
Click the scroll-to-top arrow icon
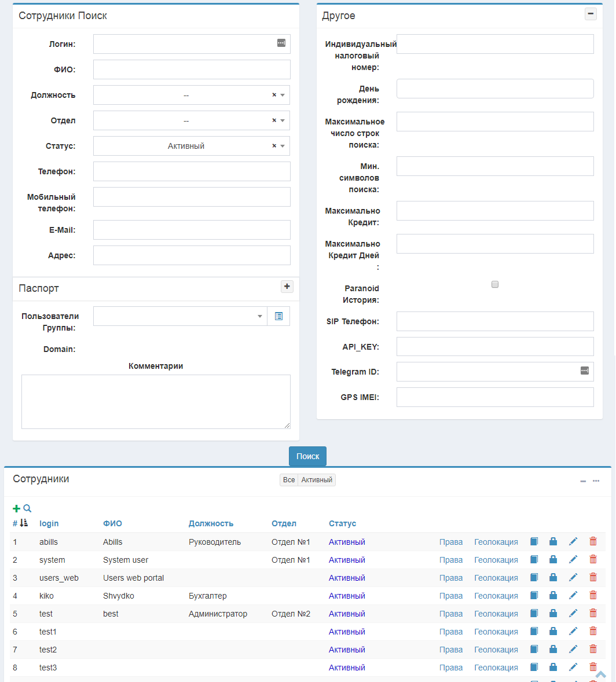pos(600,674)
